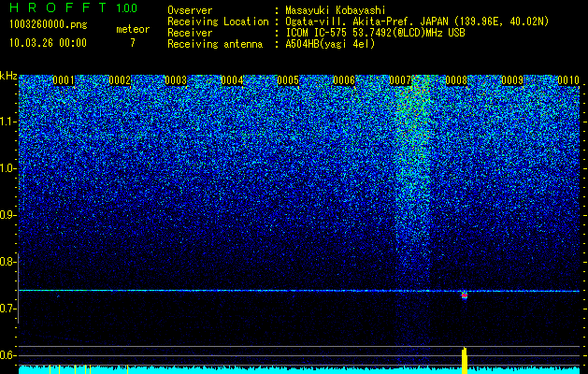Click the 0.6 frequency axis label
Image resolution: width=588 pixels, height=374 pixels.
tap(8, 355)
